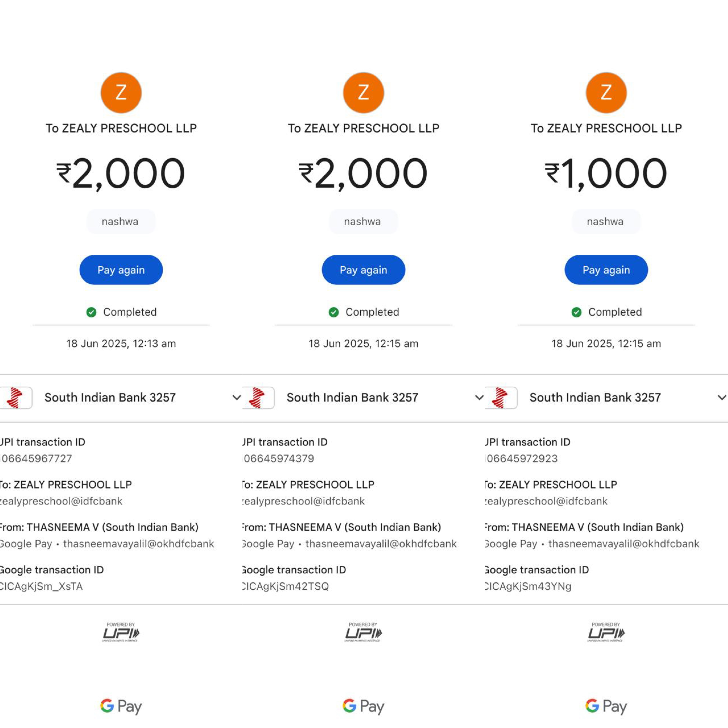Click the green Completed checkmark on the ₹1,000 payment
The height and width of the screenshot is (728, 728).
[576, 312]
